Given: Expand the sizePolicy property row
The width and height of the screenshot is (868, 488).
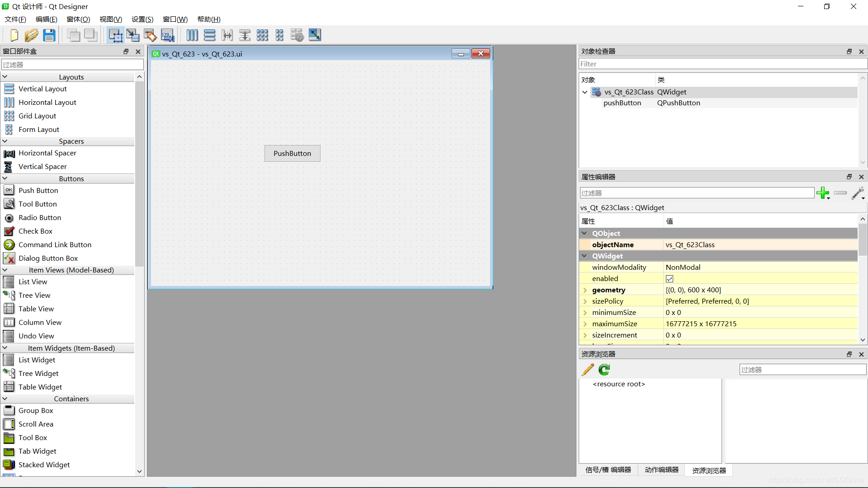Looking at the screenshot, I should click(585, 301).
